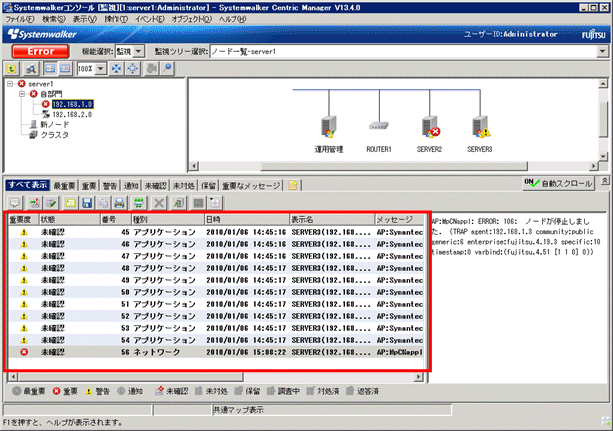Switch to the 重要 tab
This screenshot has height=431, width=613.
[89, 186]
